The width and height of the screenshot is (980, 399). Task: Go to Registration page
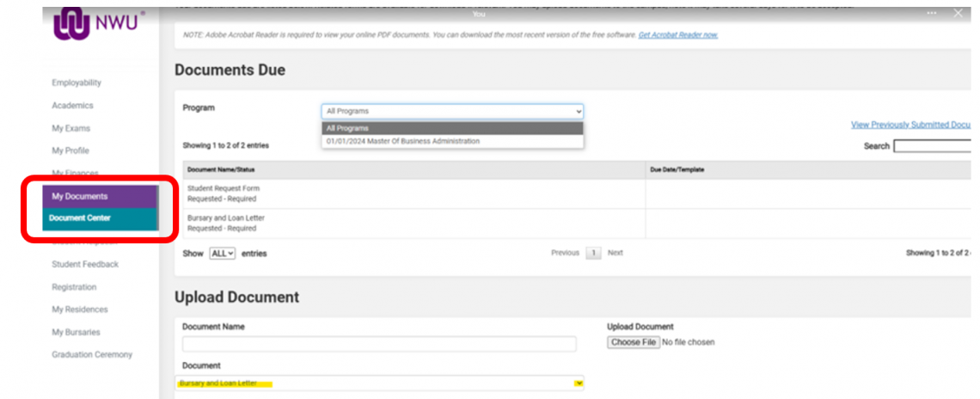74,287
